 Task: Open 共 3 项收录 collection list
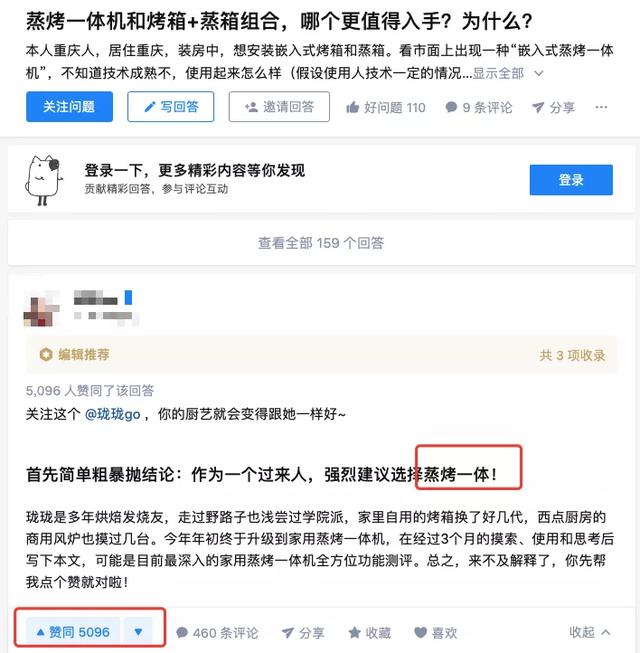click(x=572, y=355)
